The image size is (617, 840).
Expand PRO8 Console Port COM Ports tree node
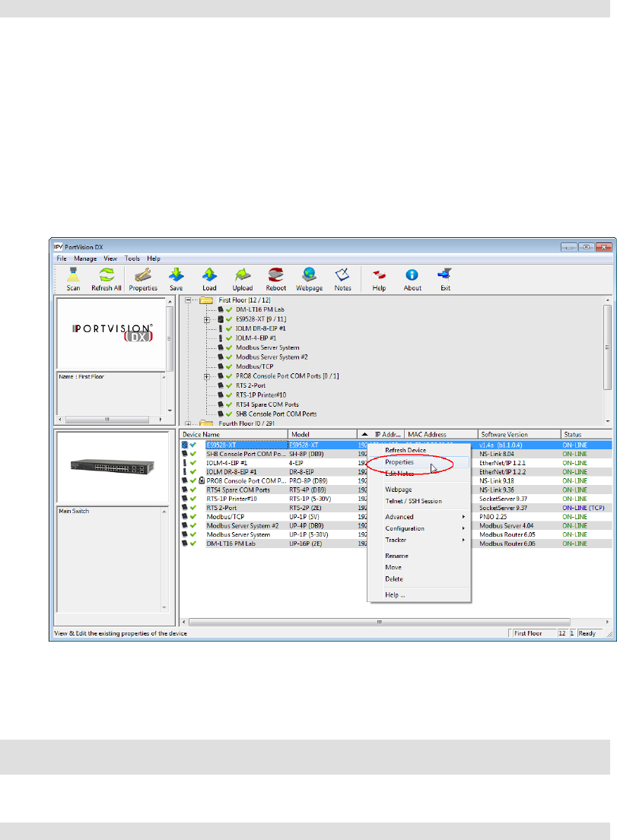[206, 376]
